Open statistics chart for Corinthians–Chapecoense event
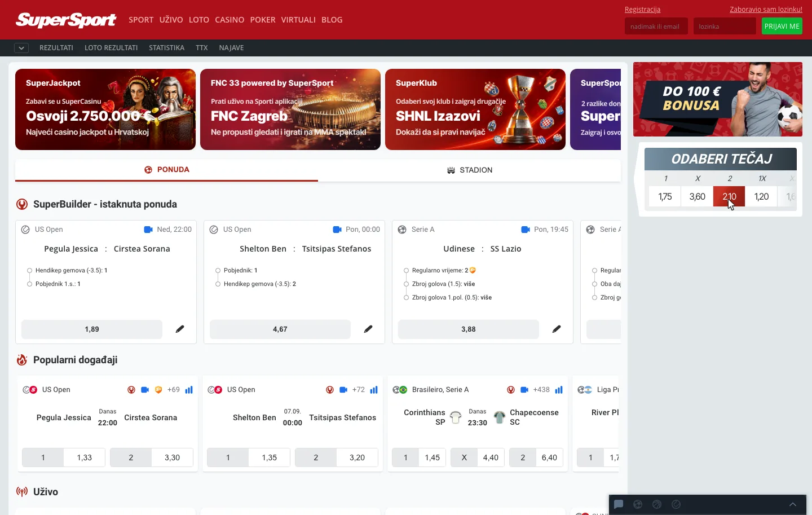This screenshot has height=515, width=812. tap(559, 390)
